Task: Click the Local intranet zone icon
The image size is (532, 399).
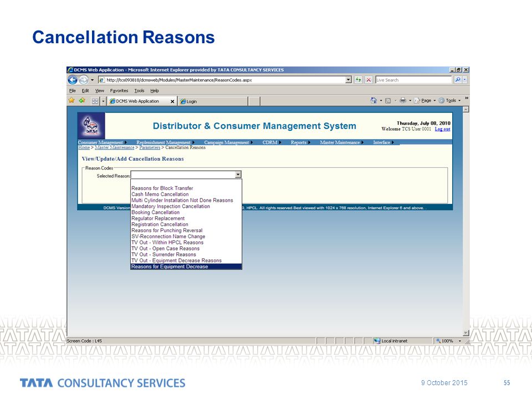Action: point(377,341)
